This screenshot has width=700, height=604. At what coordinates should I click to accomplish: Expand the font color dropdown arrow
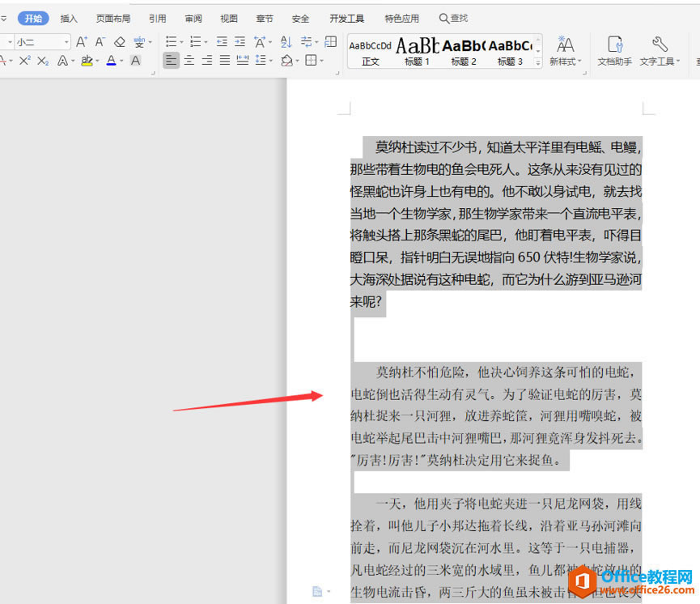click(121, 61)
